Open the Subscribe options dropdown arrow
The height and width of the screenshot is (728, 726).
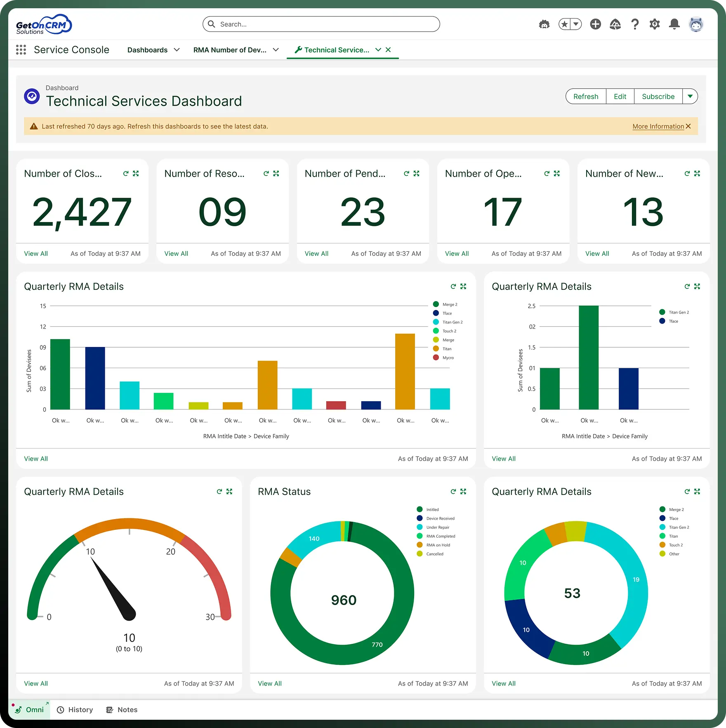[x=690, y=96]
